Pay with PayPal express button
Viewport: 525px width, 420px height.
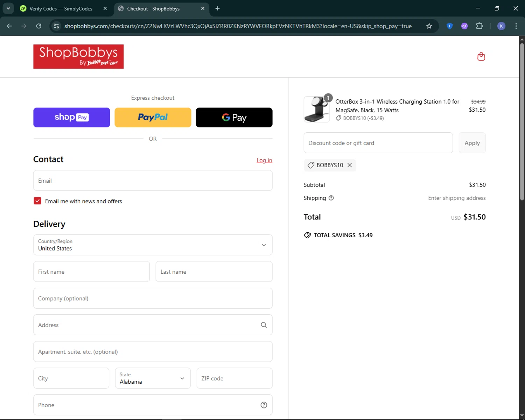(x=153, y=118)
